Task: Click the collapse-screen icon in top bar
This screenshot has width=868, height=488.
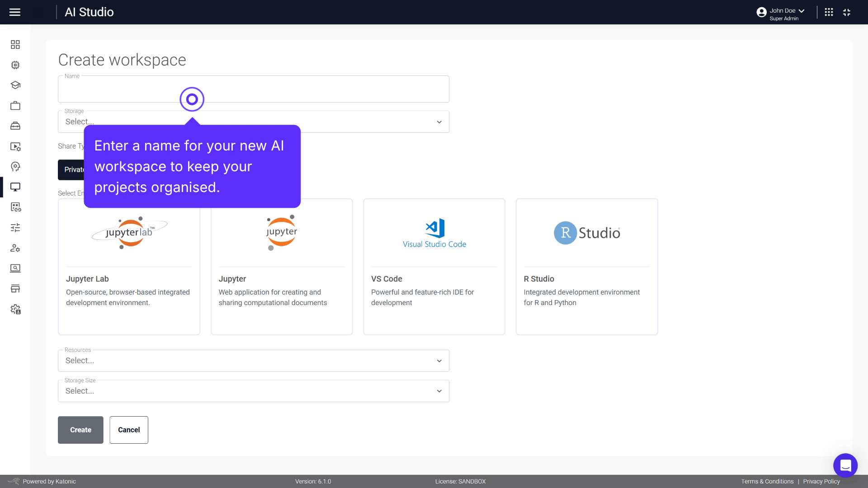Action: click(847, 12)
